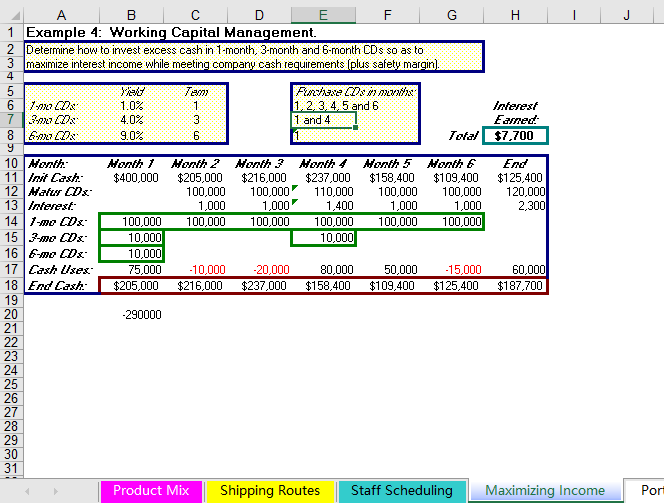Image resolution: width=664 pixels, height=503 pixels.
Task: Select column B header
Action: coord(131,14)
